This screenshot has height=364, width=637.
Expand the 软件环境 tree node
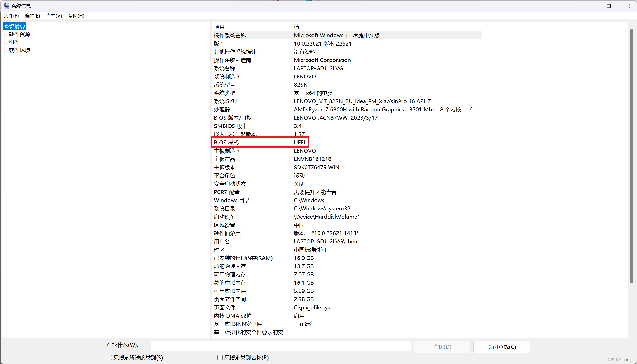6,51
